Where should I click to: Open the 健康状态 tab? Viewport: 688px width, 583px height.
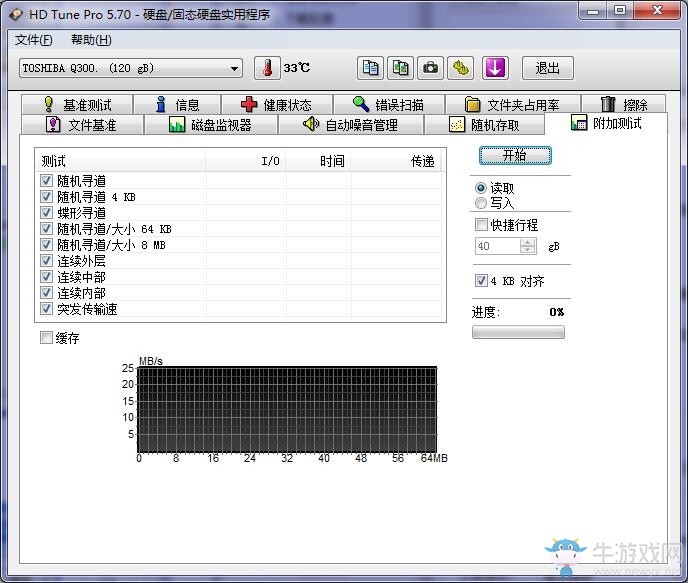[277, 104]
